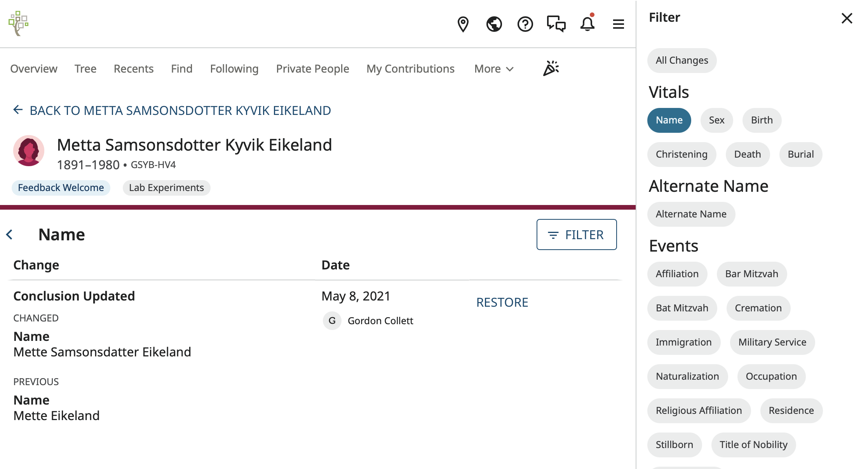
Task: Switch to the Tree tab
Action: point(85,68)
